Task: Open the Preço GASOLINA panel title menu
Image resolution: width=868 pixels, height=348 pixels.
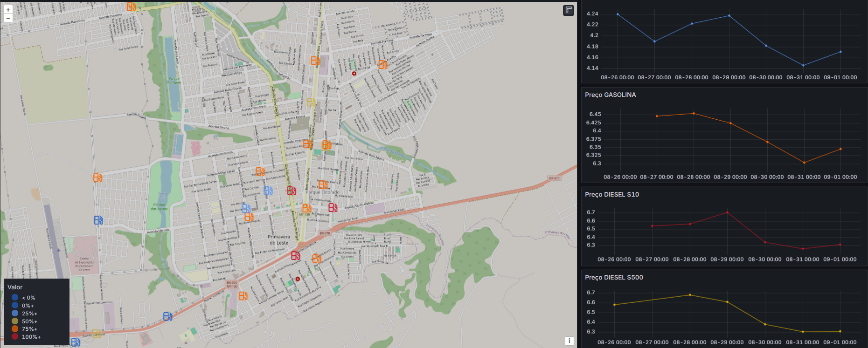Action: (x=610, y=95)
